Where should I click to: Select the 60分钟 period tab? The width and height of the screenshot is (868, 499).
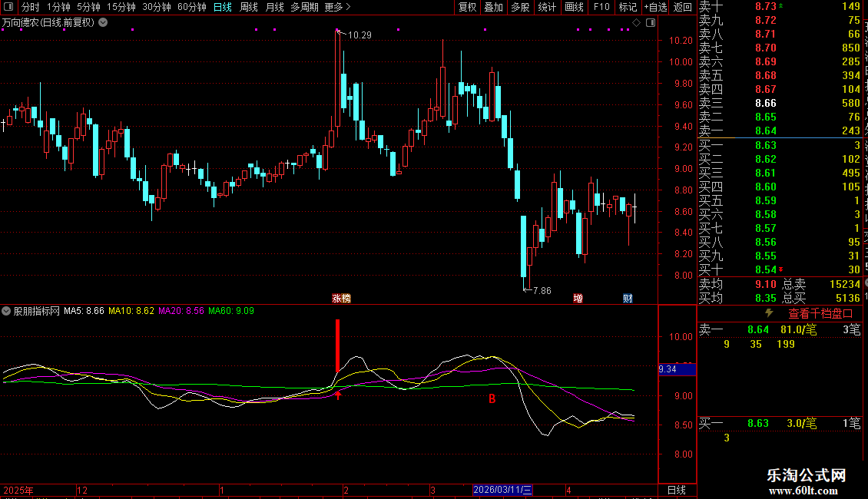click(192, 7)
